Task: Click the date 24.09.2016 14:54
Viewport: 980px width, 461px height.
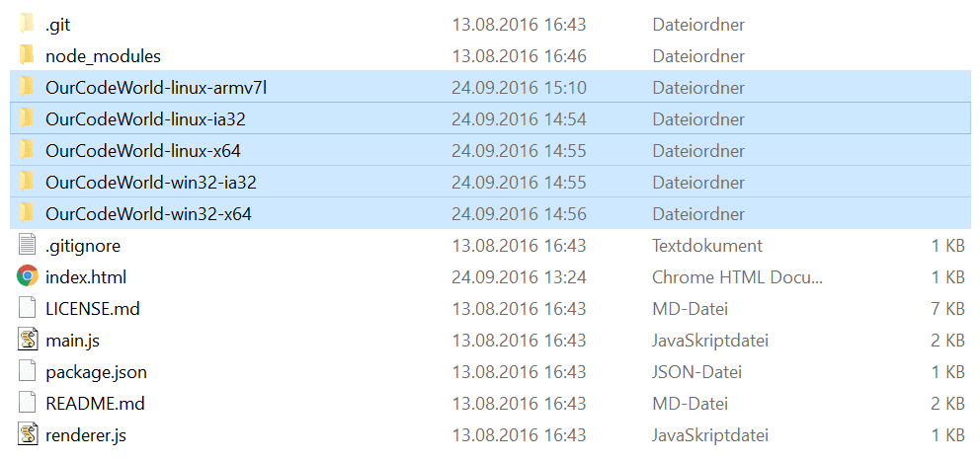Action: pos(519,119)
